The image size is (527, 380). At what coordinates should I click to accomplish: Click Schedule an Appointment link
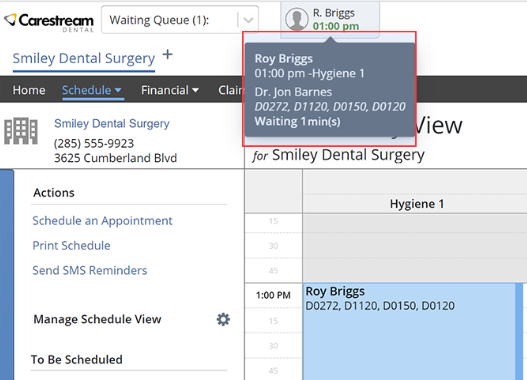tap(102, 221)
